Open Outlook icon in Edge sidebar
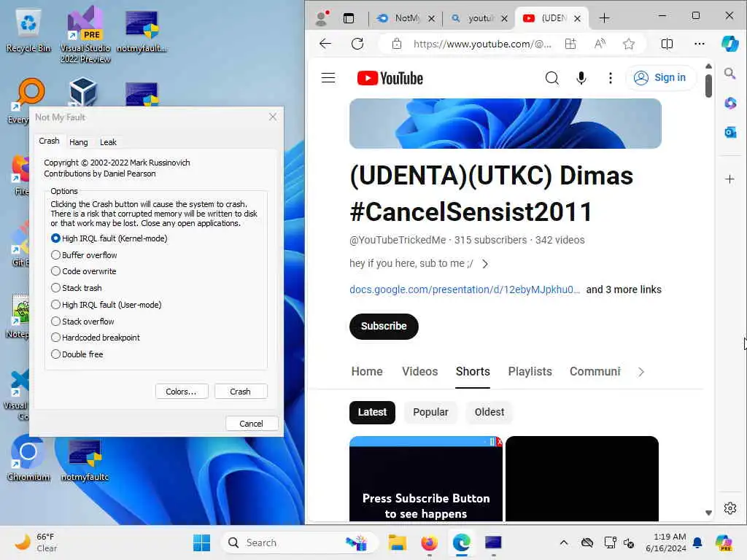Image resolution: width=747 pixels, height=560 pixels. pos(729,132)
